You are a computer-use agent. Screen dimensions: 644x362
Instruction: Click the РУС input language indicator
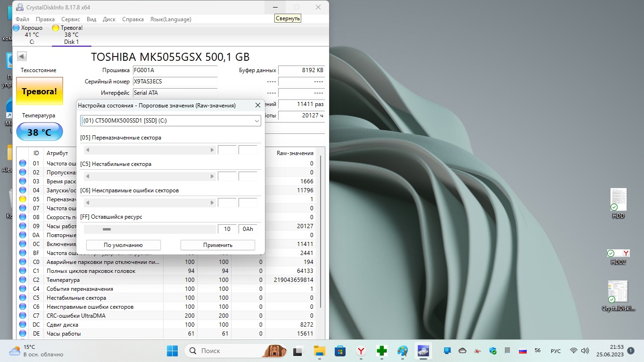point(556,351)
